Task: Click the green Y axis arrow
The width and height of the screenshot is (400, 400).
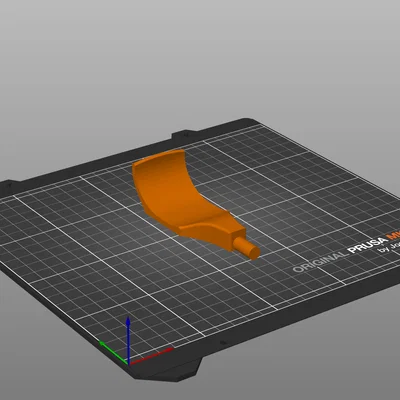Action: 113,352
